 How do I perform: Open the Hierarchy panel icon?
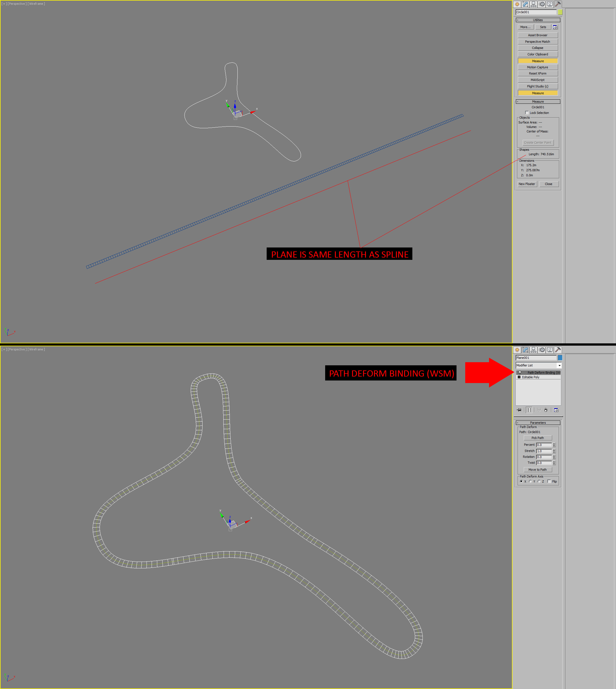point(533,4)
